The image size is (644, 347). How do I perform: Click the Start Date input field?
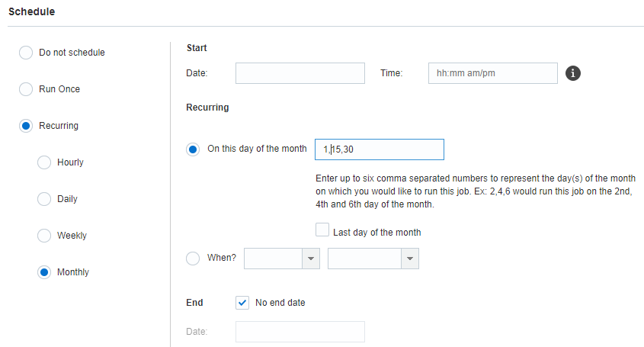pos(300,73)
